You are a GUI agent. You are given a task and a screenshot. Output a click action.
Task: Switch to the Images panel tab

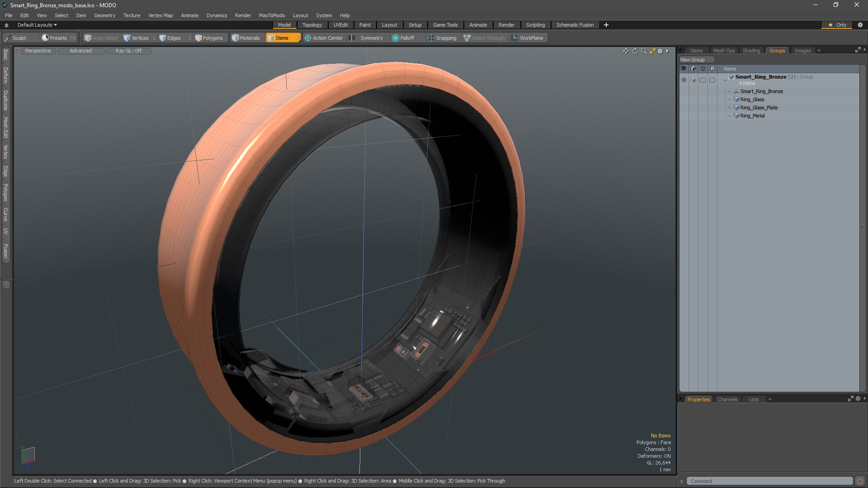click(x=802, y=51)
